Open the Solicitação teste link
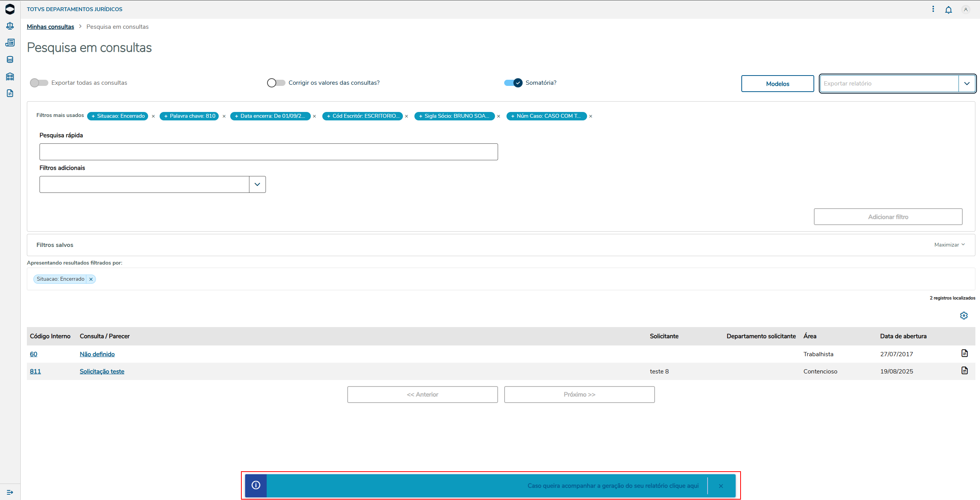This screenshot has height=500, width=980. pyautogui.click(x=102, y=371)
